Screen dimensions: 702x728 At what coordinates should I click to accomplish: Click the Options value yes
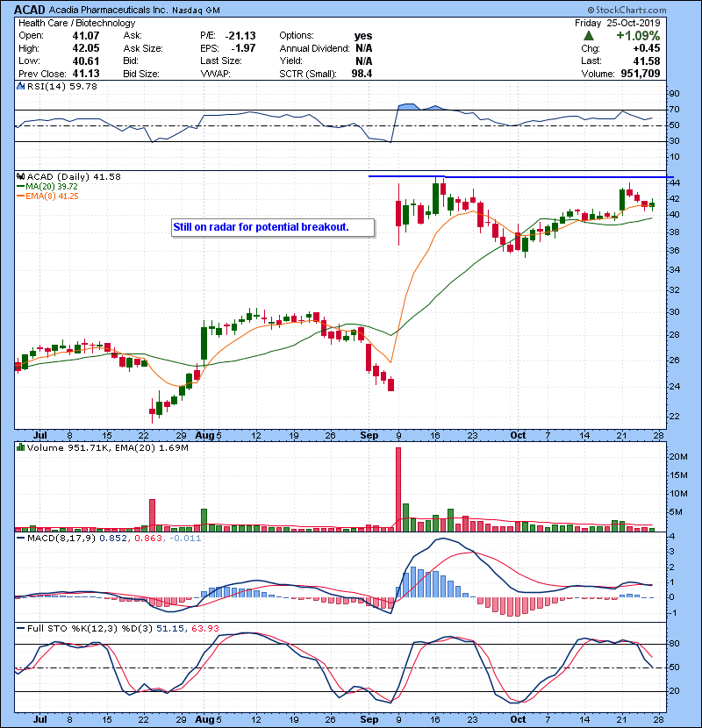coord(363,36)
